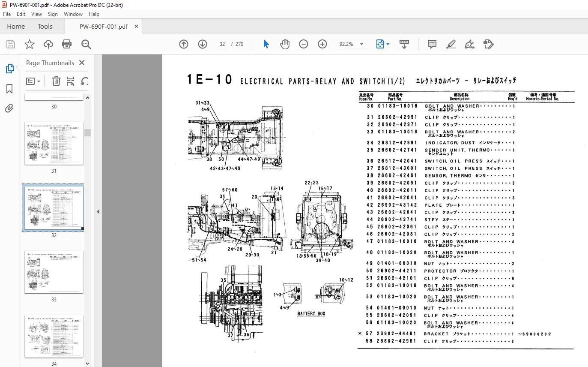
Task: Select page 32 thumbnail
Action: 54,208
